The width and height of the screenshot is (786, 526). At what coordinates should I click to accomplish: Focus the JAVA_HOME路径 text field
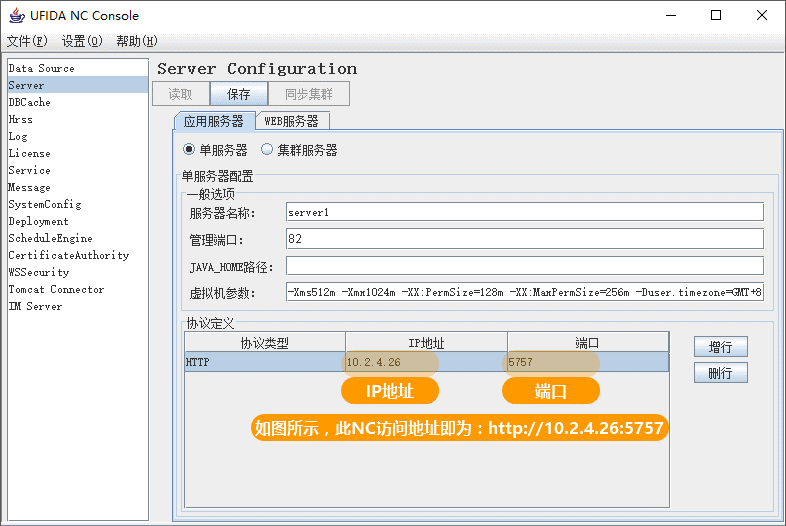click(x=524, y=266)
